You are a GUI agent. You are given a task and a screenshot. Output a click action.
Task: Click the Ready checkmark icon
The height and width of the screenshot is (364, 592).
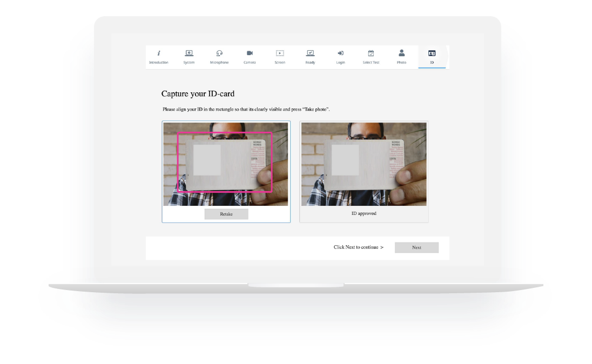tap(310, 53)
